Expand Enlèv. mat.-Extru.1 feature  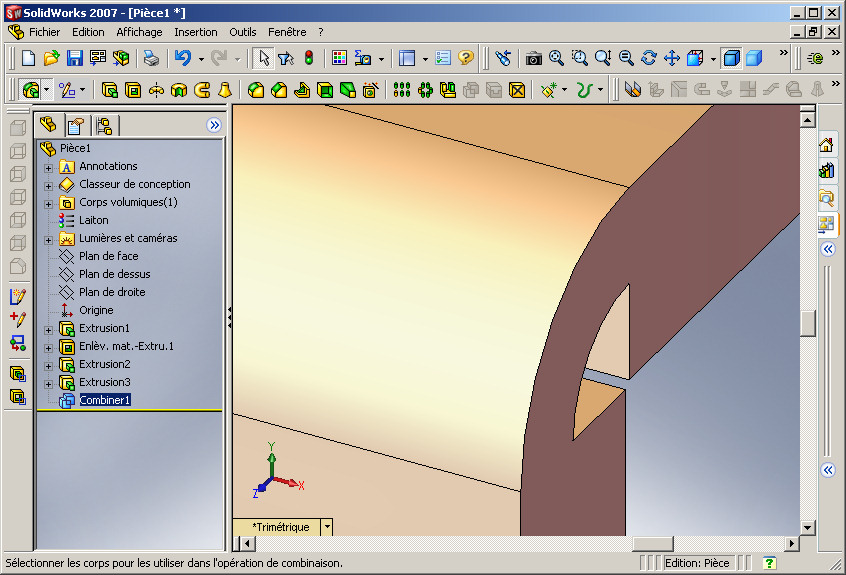click(x=49, y=348)
